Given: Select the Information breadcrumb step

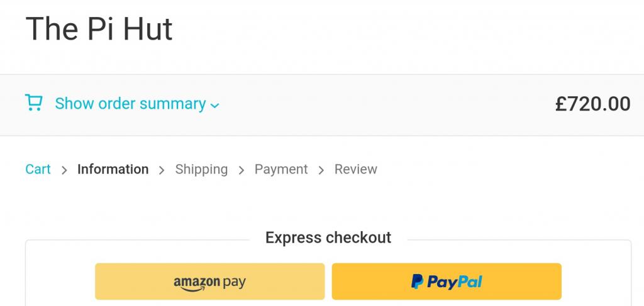Looking at the screenshot, I should [113, 169].
